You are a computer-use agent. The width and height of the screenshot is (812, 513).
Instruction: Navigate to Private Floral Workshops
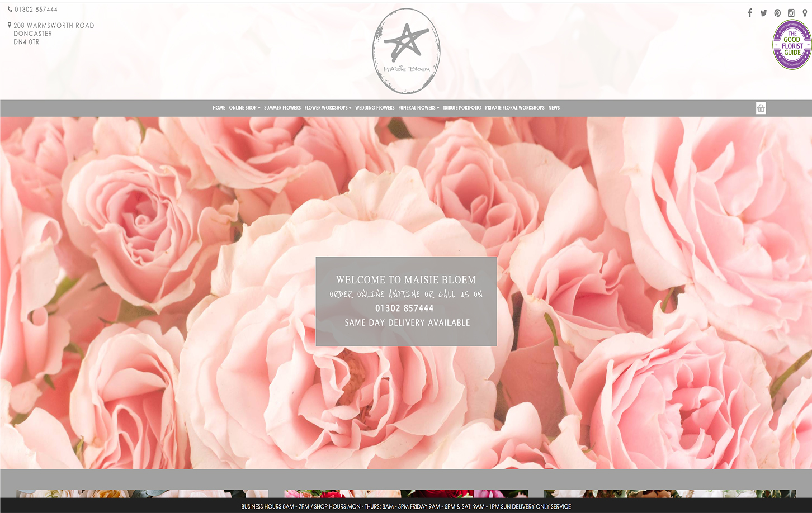[514, 108]
